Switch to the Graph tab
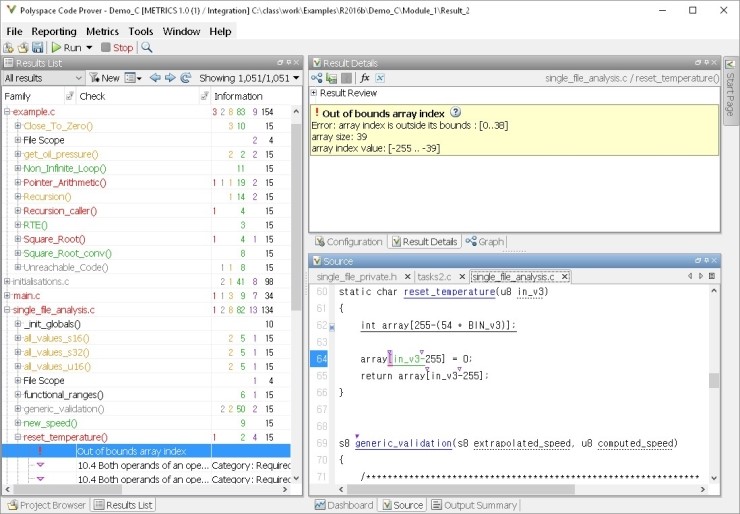 [x=485, y=242]
